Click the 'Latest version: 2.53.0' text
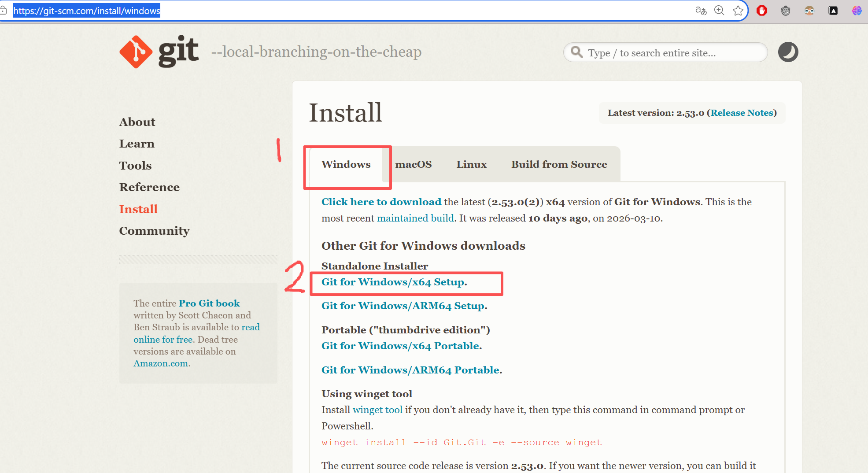Image resolution: width=868 pixels, height=473 pixels. [x=656, y=113]
